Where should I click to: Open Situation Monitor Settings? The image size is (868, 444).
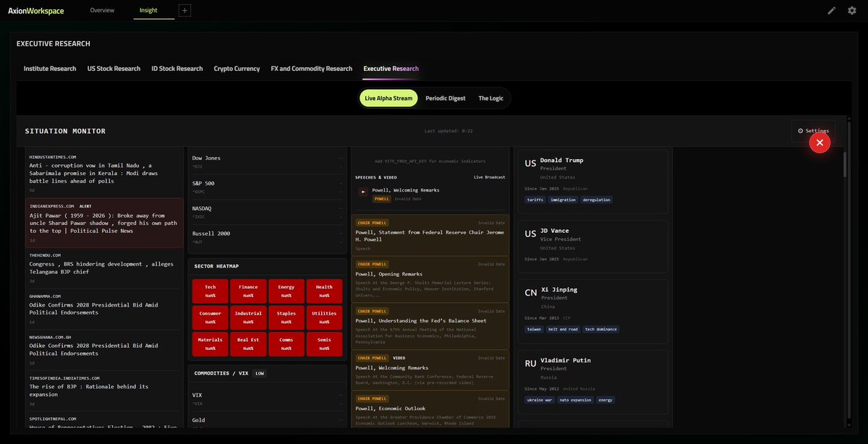click(813, 131)
